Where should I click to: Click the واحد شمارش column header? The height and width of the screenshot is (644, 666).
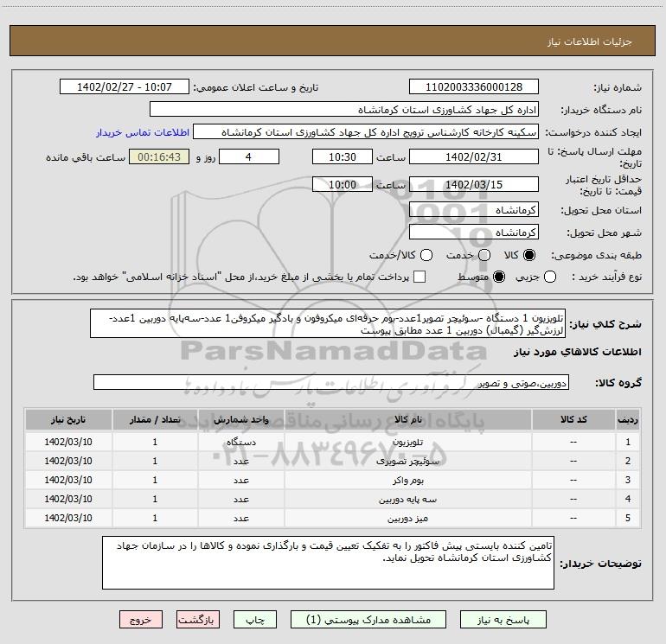[x=240, y=420]
